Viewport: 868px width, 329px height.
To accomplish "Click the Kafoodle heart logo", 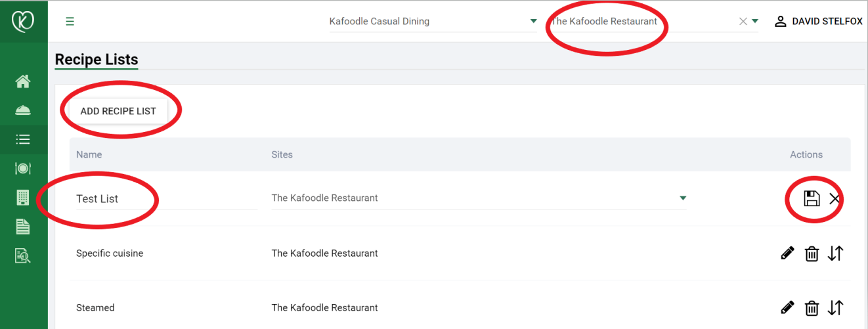I will tap(23, 21).
